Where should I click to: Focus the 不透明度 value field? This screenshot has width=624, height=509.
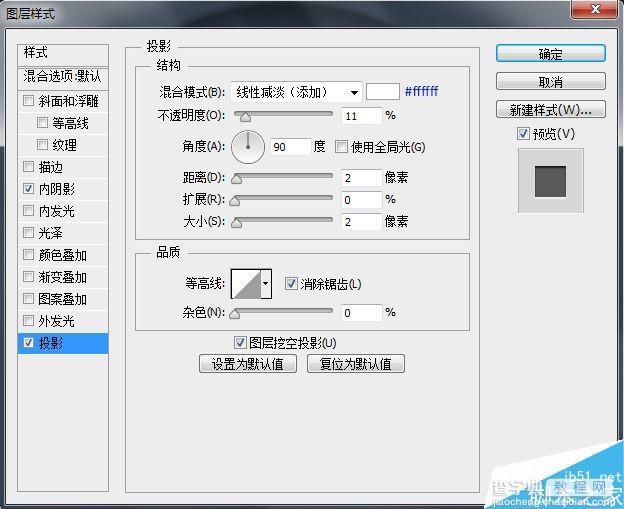(x=361, y=116)
